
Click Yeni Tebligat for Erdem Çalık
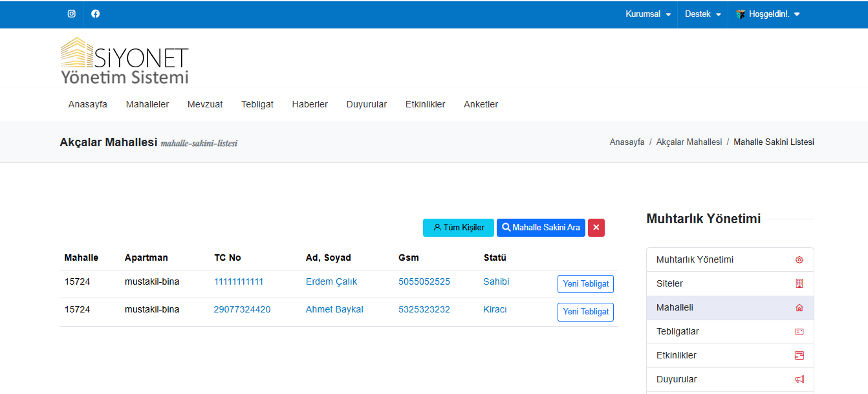pos(585,284)
